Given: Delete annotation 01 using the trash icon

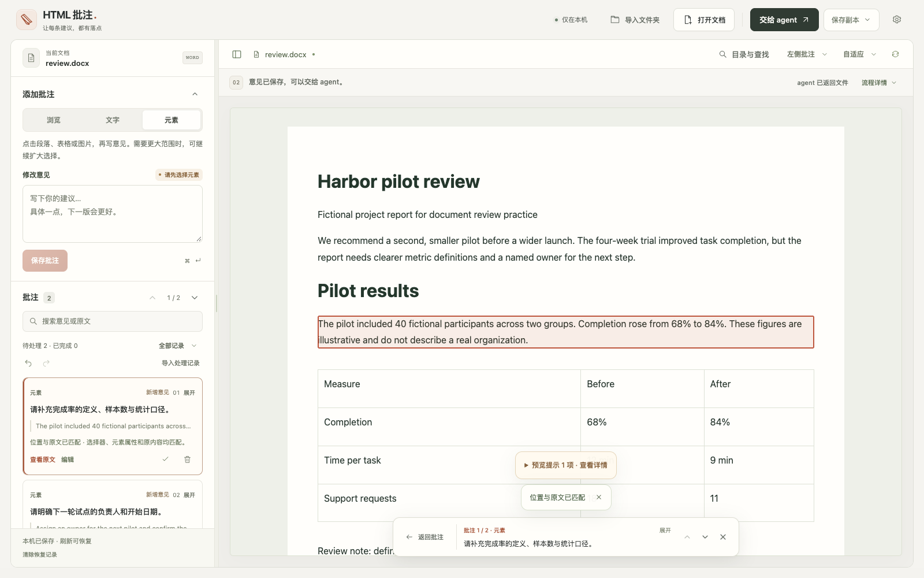Looking at the screenshot, I should [x=187, y=460].
